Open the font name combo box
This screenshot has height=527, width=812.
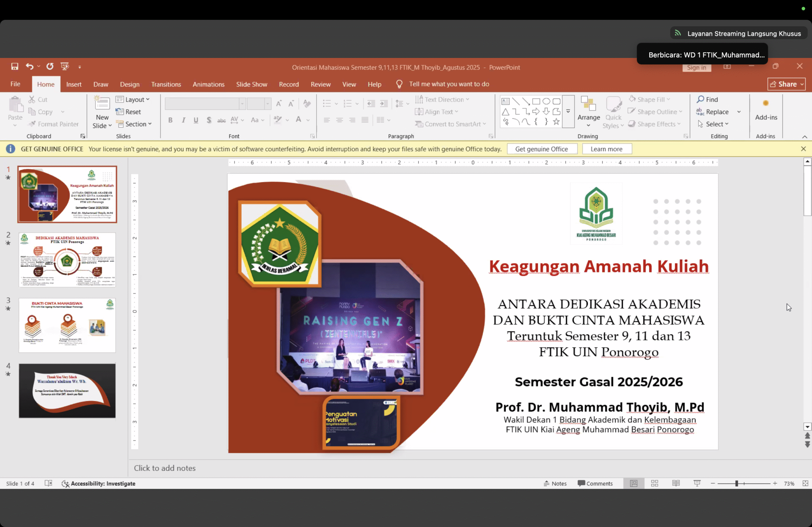click(206, 104)
